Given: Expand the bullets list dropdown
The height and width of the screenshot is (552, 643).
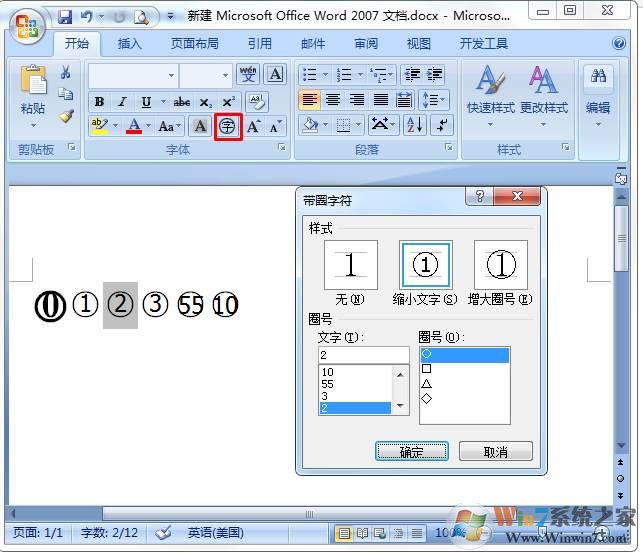Looking at the screenshot, I should [x=326, y=75].
